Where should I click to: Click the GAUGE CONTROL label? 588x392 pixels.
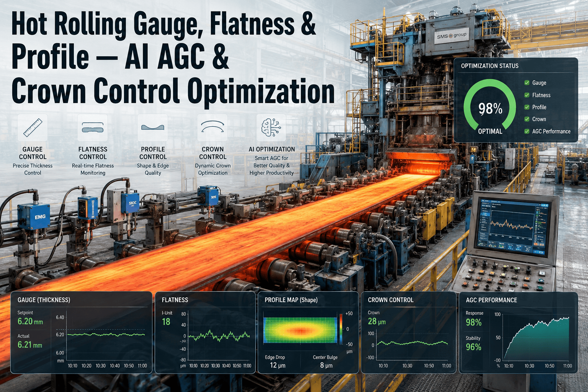coord(33,153)
